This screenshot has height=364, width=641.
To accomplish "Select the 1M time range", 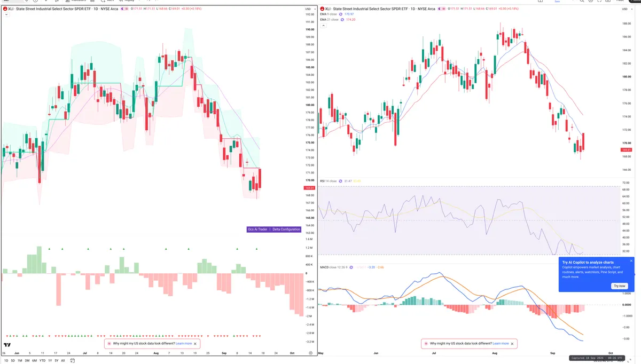I will tap(20, 361).
